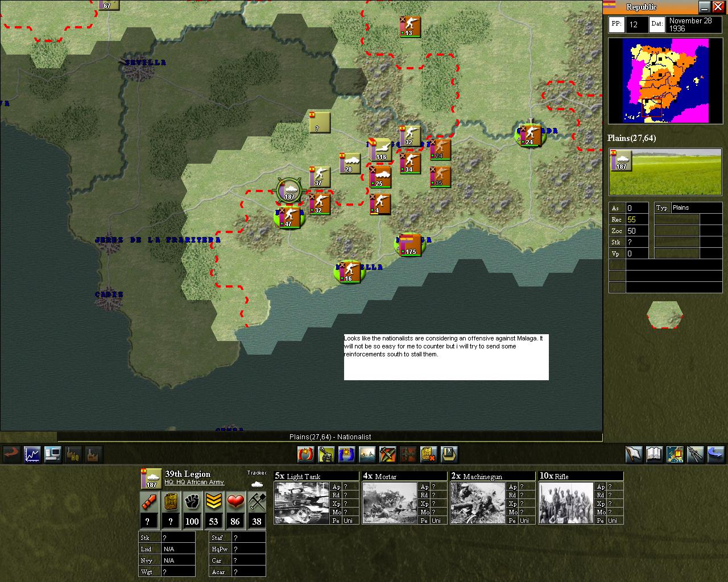The width and height of the screenshot is (728, 582).
Task: Click the fuel jerrycan stat icon
Action: (x=170, y=502)
